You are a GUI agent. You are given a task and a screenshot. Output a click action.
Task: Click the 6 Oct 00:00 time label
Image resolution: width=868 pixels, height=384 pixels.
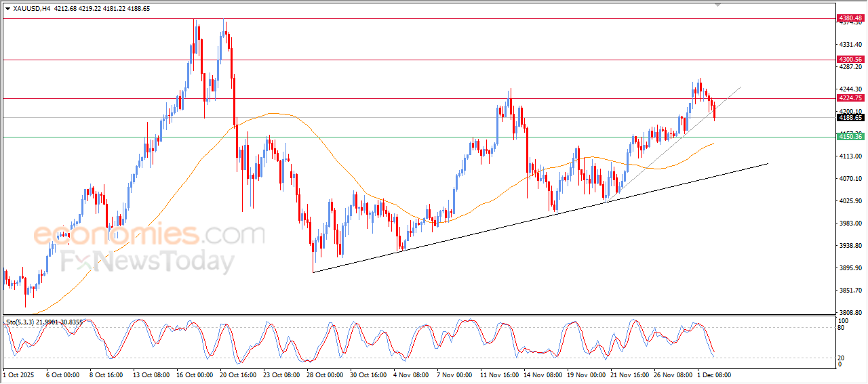coord(63,375)
